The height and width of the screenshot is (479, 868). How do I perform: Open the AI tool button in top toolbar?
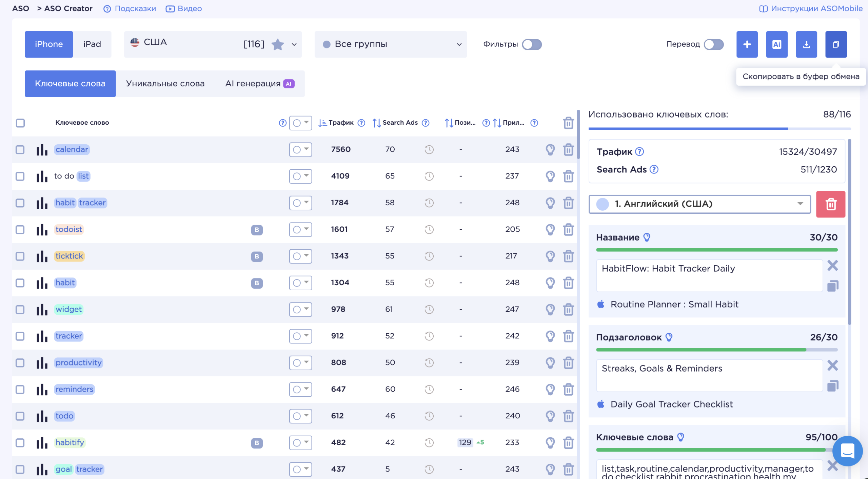tap(776, 44)
